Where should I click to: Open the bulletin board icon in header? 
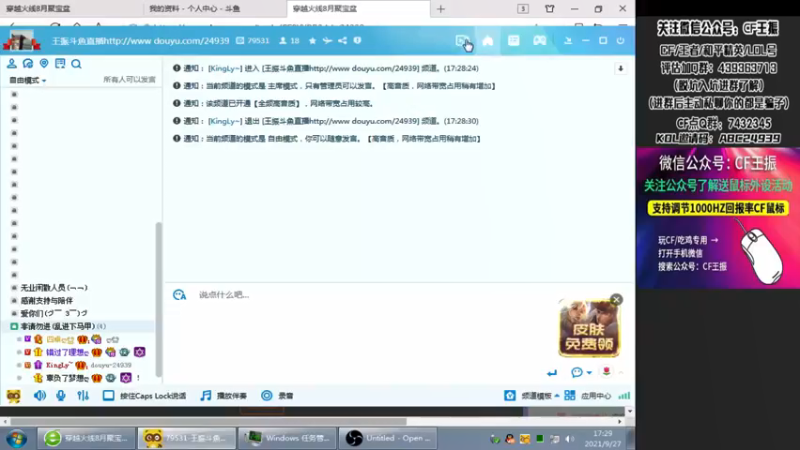(x=513, y=41)
